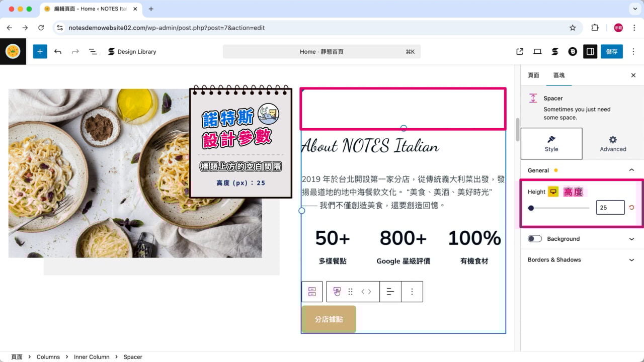The width and height of the screenshot is (644, 362).
Task: Expand the Borders & Shadows panel
Action: coord(631,260)
